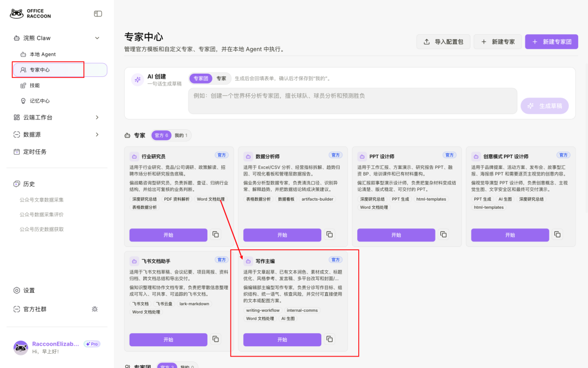The width and height of the screenshot is (588, 368).
Task: Select 专家中心 in sidebar
Action: pos(60,70)
